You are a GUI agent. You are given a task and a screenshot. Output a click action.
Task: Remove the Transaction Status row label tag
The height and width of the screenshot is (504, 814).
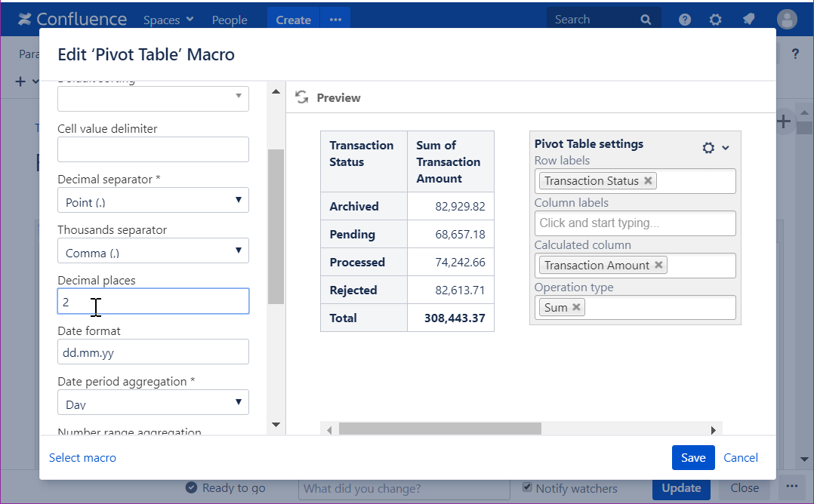648,181
